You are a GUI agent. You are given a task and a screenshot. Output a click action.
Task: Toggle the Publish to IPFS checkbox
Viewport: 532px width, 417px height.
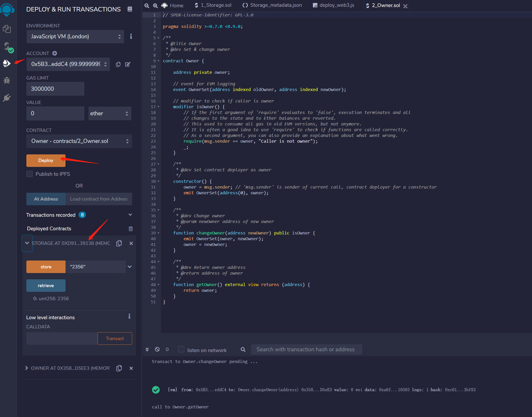29,174
